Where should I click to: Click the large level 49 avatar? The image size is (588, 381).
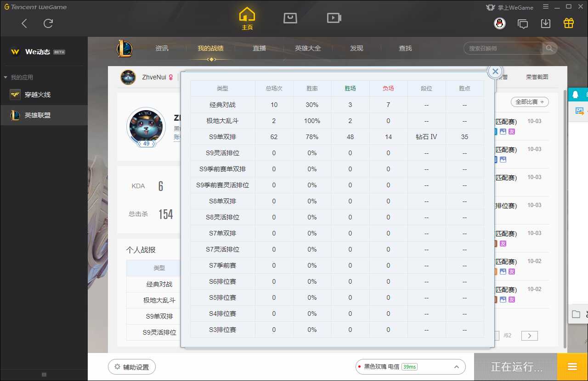point(146,127)
